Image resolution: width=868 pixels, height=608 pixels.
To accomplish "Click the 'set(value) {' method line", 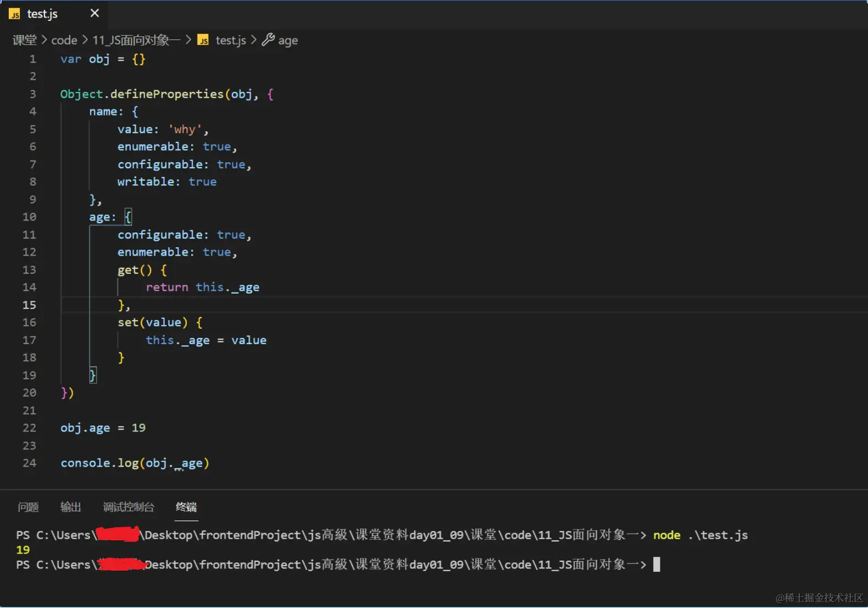I will tap(160, 323).
